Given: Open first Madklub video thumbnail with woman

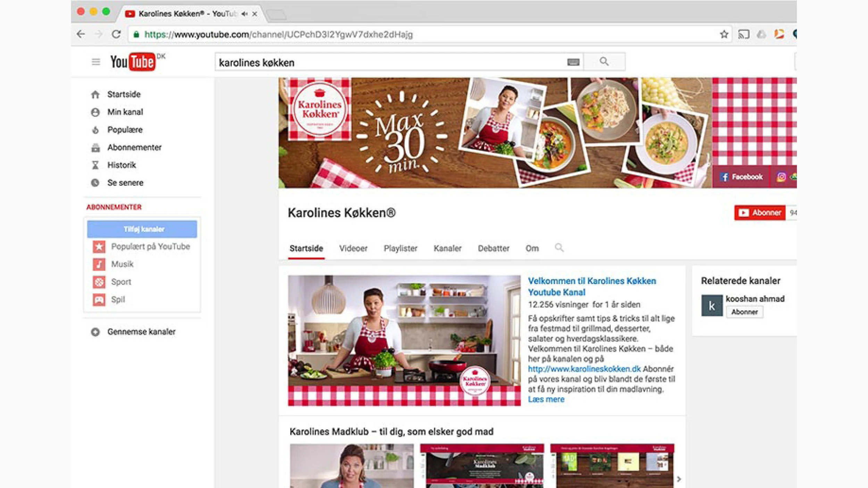Looking at the screenshot, I should tap(352, 466).
